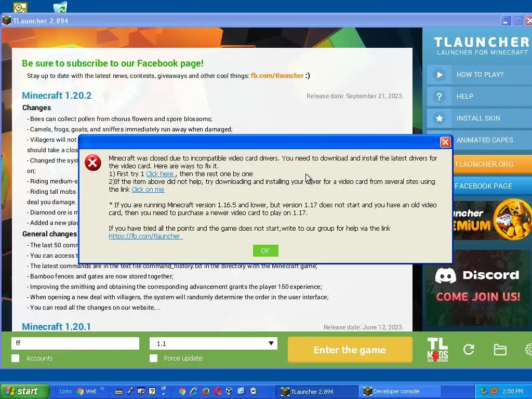
Task: Click the play icon beside How To Play
Action: pyautogui.click(x=440, y=75)
